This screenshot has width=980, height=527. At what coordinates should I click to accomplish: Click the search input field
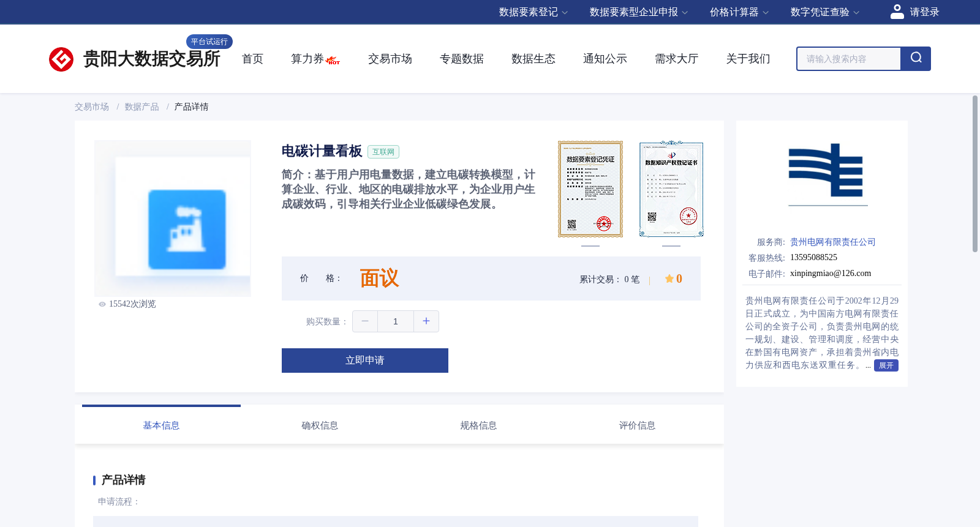coord(849,59)
